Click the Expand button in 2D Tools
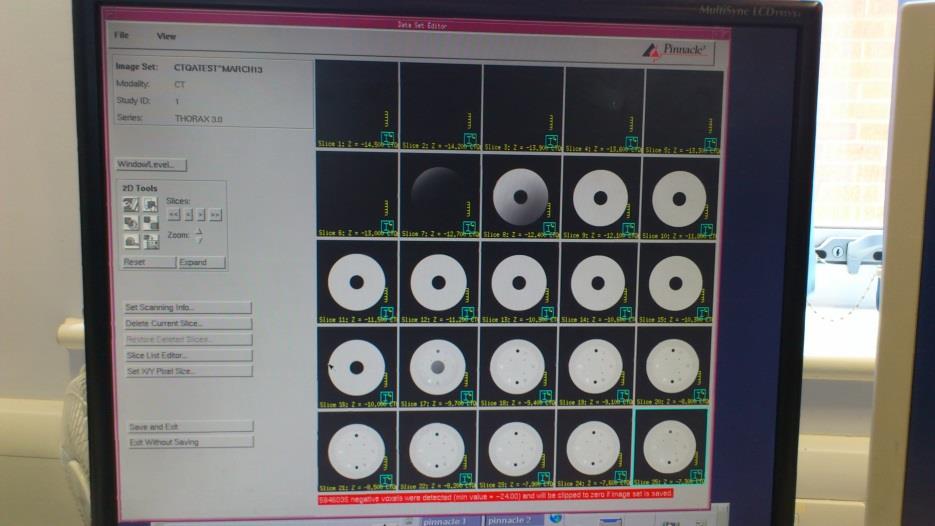The height and width of the screenshot is (526, 935). pos(202,262)
